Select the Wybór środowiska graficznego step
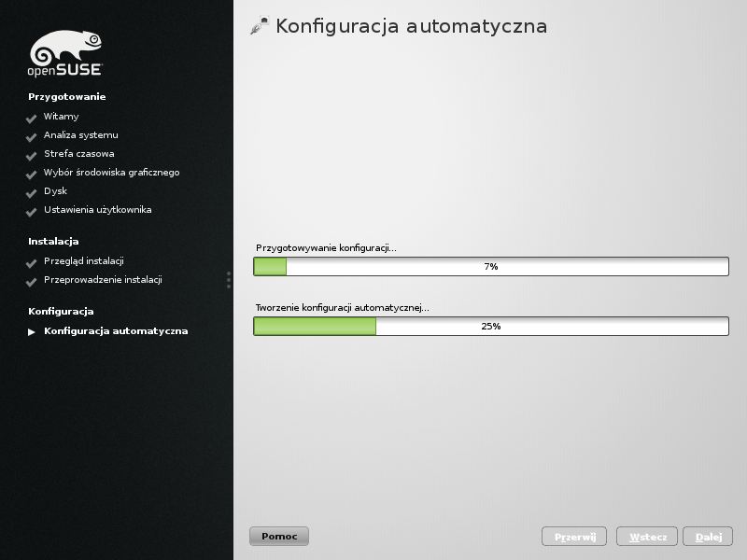Viewport: 747px width, 560px height. (x=111, y=173)
